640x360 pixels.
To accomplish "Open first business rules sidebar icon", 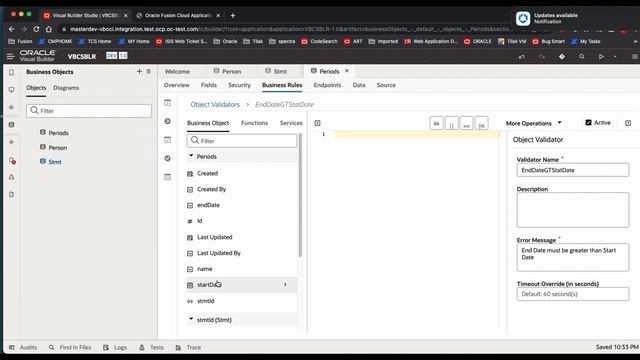I will [167, 103].
